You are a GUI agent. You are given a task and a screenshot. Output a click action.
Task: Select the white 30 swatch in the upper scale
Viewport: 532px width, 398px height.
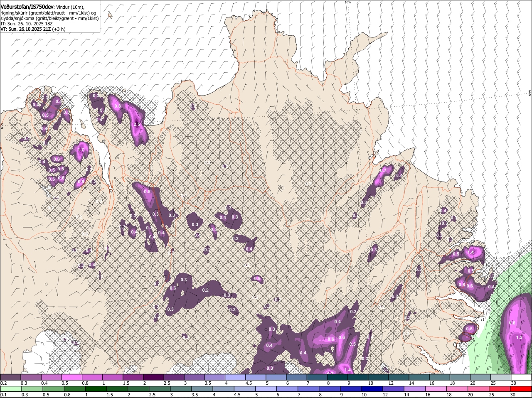(521, 377)
